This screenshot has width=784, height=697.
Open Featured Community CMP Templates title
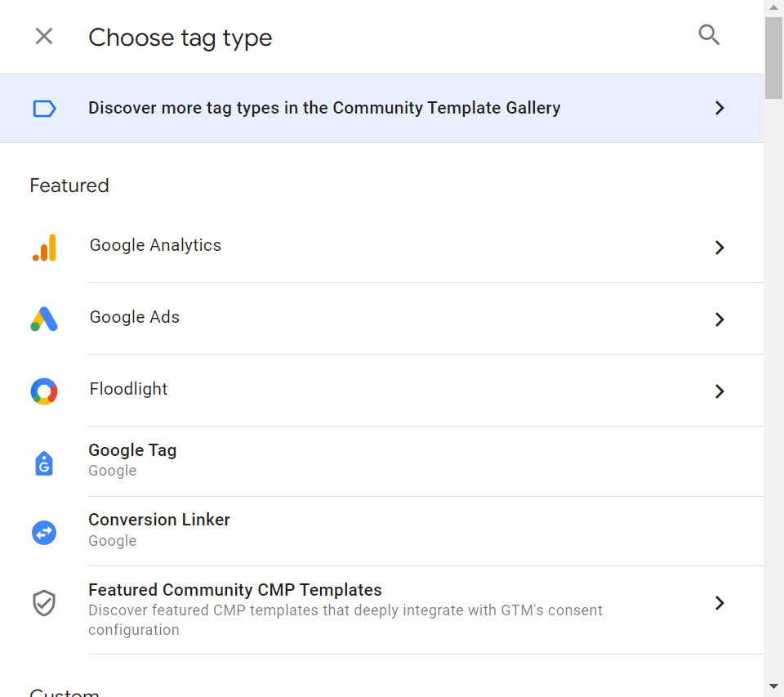(x=235, y=590)
